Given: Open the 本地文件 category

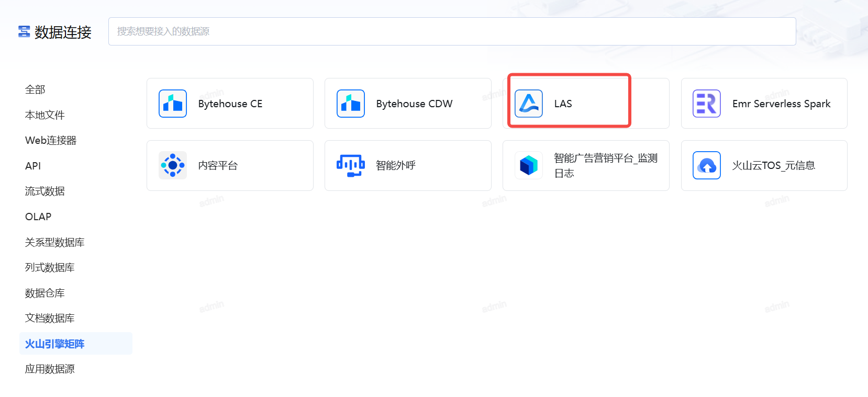Looking at the screenshot, I should point(45,115).
